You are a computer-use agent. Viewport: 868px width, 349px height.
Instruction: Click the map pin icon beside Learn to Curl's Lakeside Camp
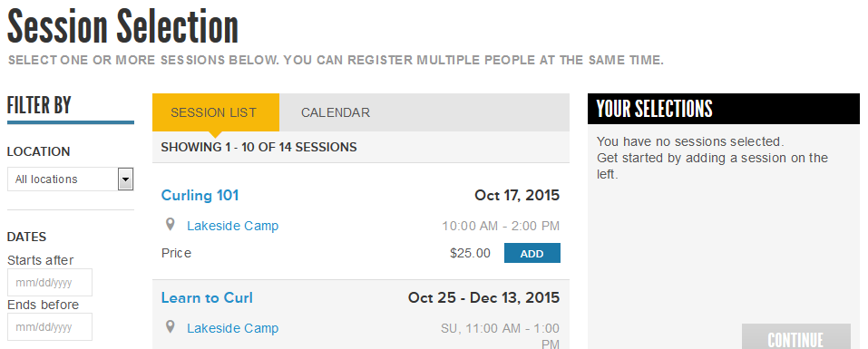171,326
